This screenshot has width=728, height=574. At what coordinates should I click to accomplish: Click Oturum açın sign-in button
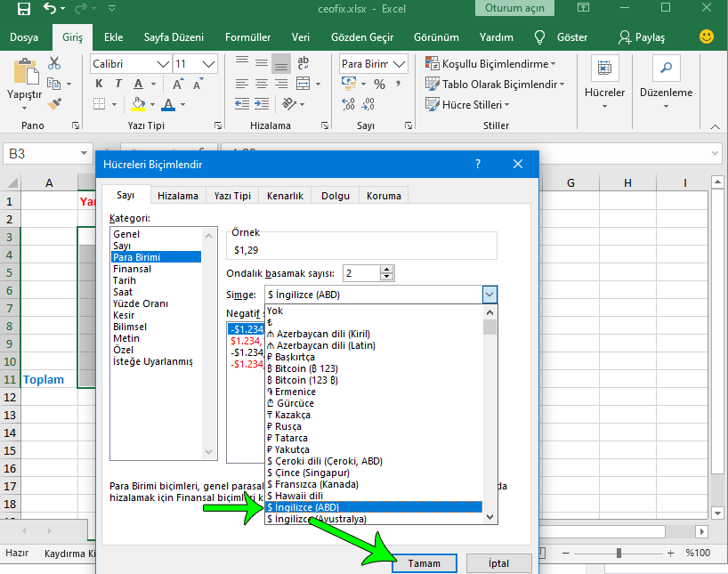pyautogui.click(x=514, y=8)
